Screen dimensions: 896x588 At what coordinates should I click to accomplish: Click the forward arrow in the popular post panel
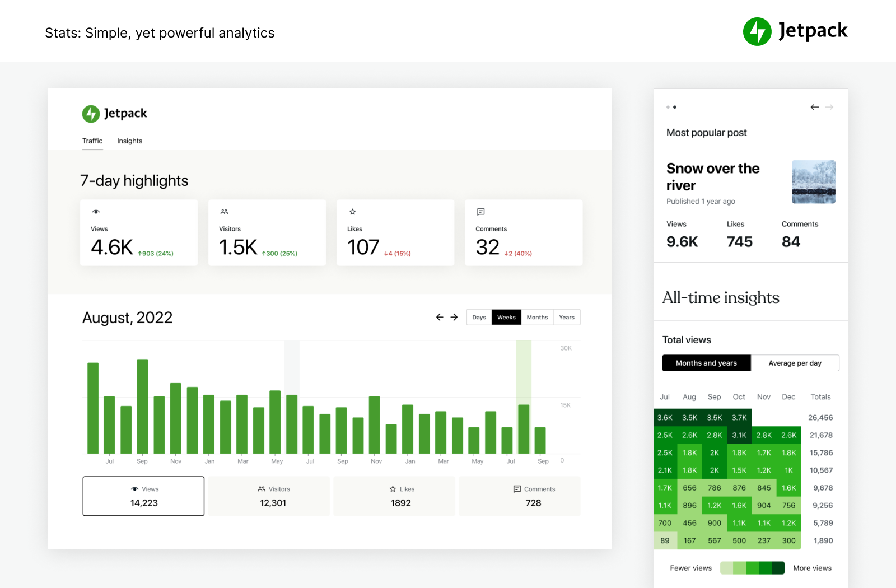pyautogui.click(x=829, y=107)
